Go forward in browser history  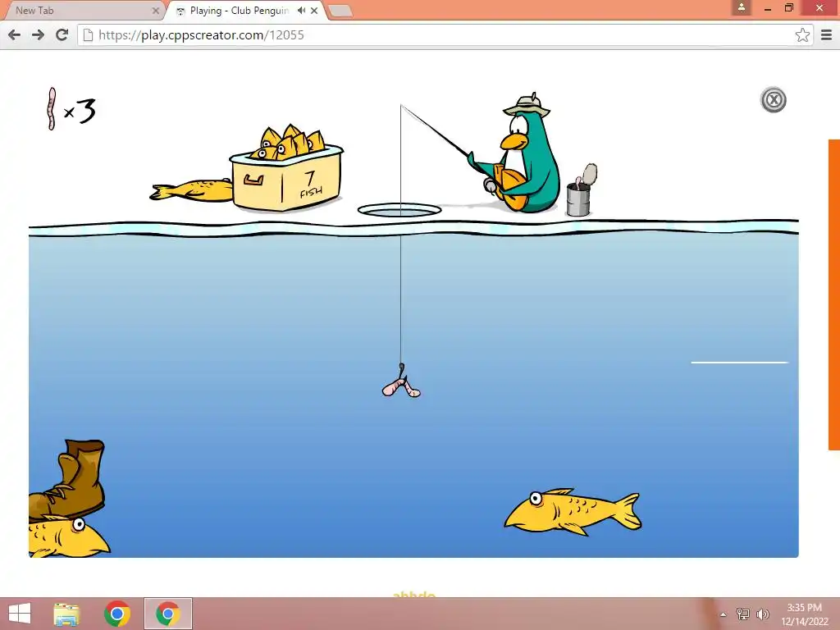[38, 35]
